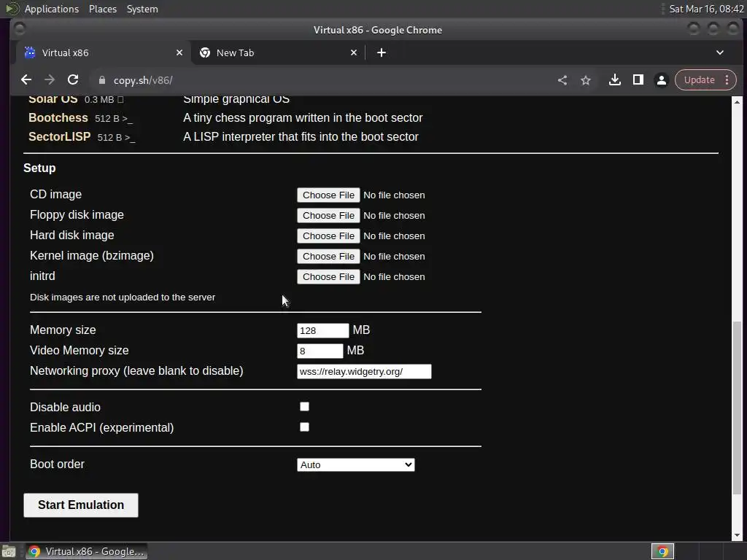Viewport: 747px width, 560px height.
Task: Choose File for initrd
Action: (328, 277)
